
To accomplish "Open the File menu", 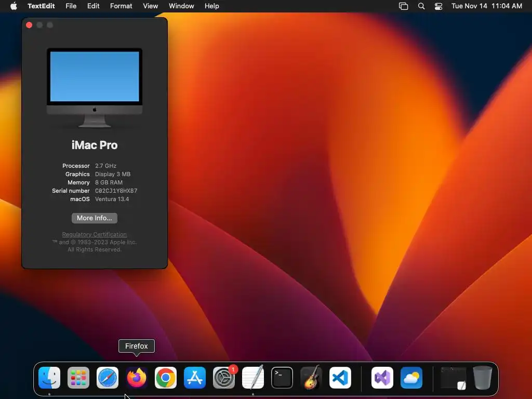I will [71, 6].
